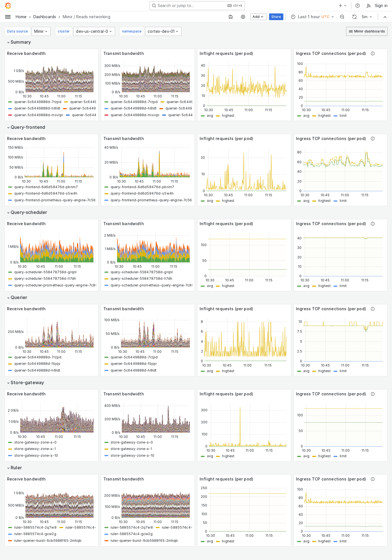Click the zoom out time range icon
Screen dimensions: 392x560
[342, 17]
